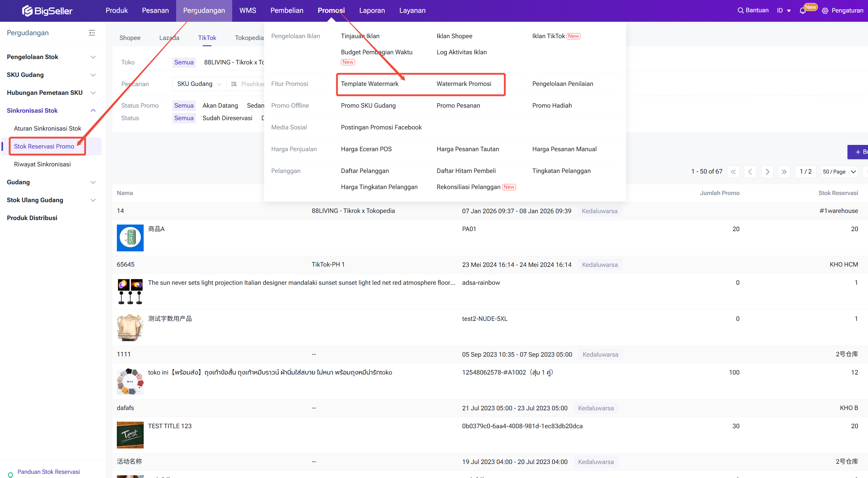The height and width of the screenshot is (478, 868).
Task: Click the BigSeller logo icon
Action: pyautogui.click(x=27, y=11)
